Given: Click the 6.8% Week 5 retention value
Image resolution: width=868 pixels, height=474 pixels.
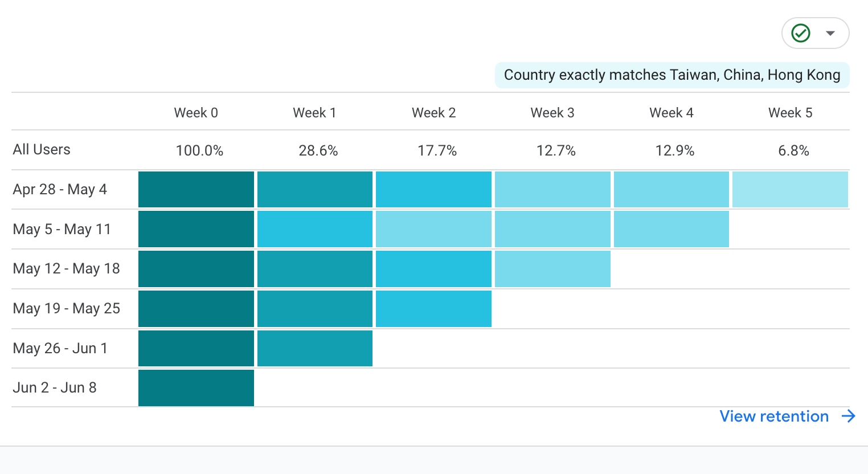Looking at the screenshot, I should pyautogui.click(x=793, y=150).
